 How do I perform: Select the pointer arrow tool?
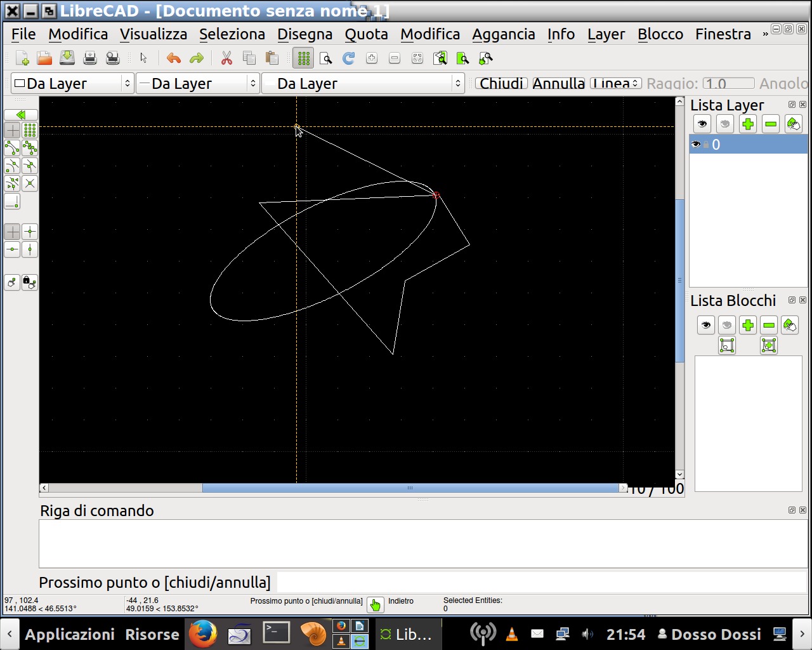pyautogui.click(x=143, y=58)
